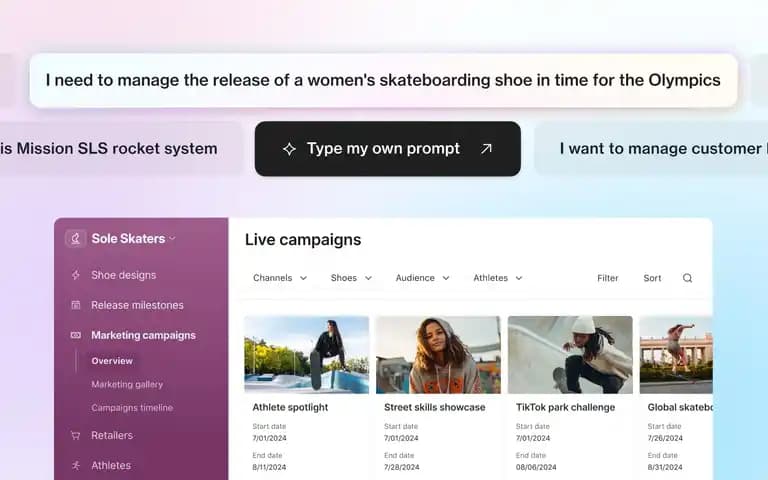The width and height of the screenshot is (768, 480).
Task: Click the sparkle icon on prompt button
Action: point(289,149)
